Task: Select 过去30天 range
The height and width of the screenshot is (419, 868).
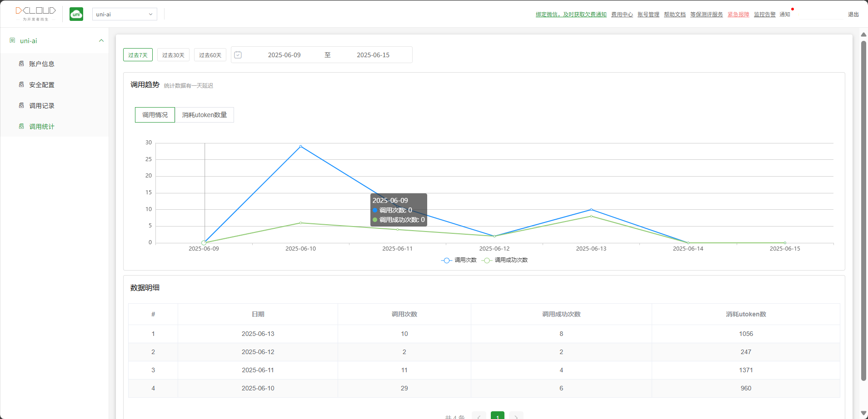Action: (x=173, y=55)
